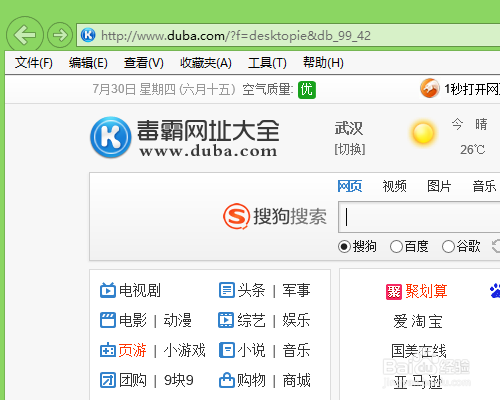The width and height of the screenshot is (500, 400).
Task: Click the date text 7月30日 星期四
Action: click(x=134, y=89)
